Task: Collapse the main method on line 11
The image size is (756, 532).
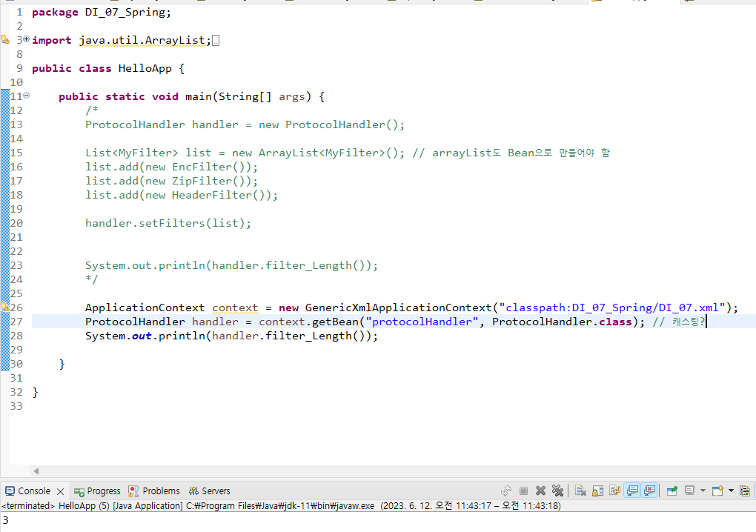Action: (26, 96)
